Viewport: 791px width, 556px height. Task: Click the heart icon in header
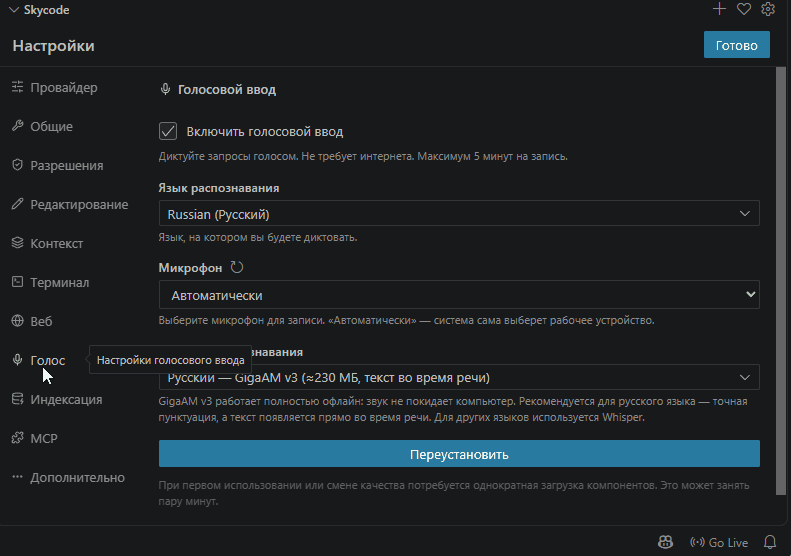(x=744, y=9)
